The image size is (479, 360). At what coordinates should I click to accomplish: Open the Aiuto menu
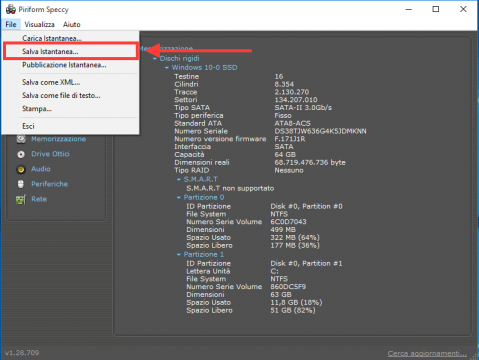point(72,24)
